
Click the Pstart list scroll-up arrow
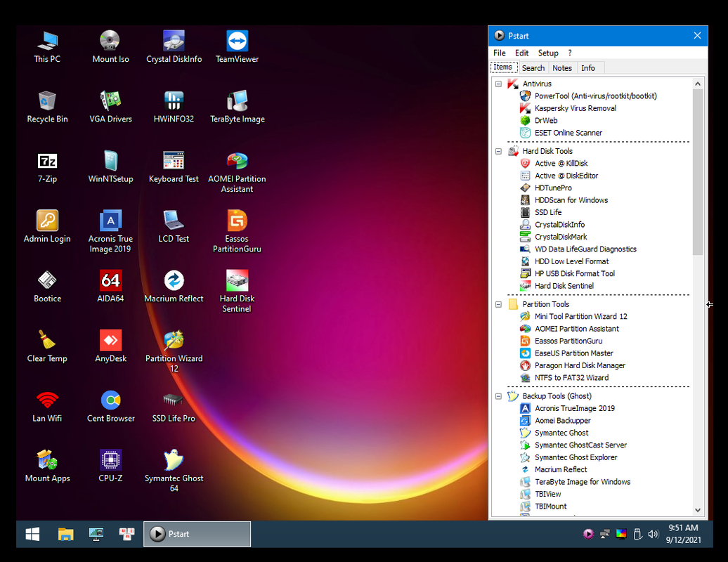coord(697,84)
